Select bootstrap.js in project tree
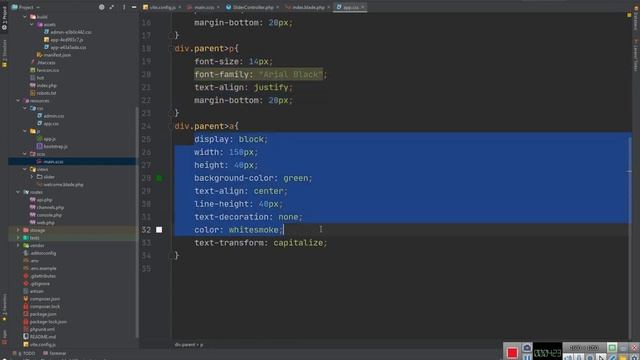The height and width of the screenshot is (360, 640). [52, 147]
